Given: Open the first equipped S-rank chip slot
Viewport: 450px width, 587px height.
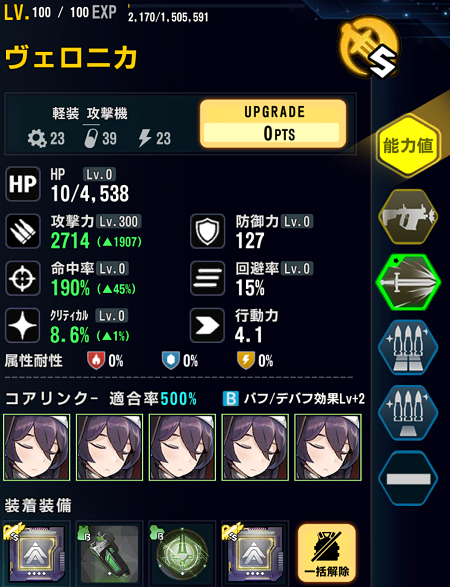Looking at the screenshot, I should point(36,553).
